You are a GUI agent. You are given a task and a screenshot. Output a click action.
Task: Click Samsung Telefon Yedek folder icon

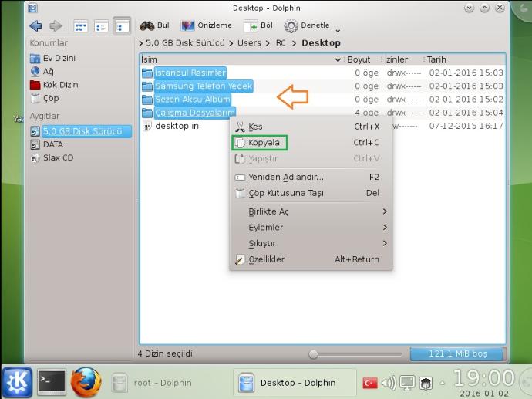147,86
